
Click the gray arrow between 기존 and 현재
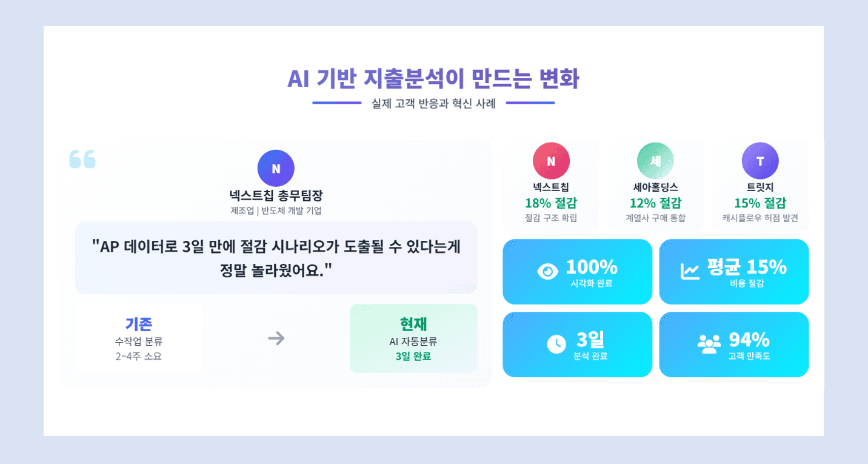click(x=276, y=338)
